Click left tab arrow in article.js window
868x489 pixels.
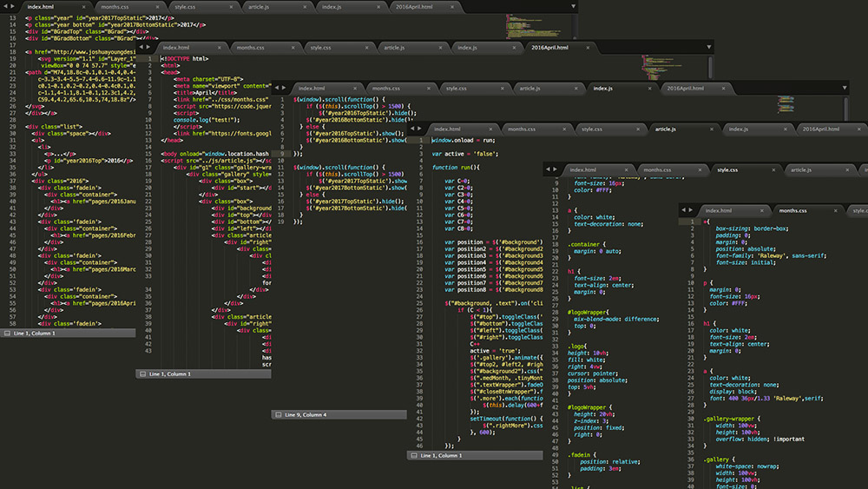point(412,129)
